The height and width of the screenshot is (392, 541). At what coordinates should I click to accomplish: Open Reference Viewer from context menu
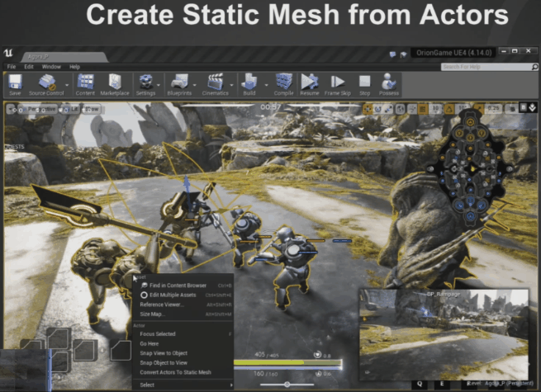pos(183,305)
